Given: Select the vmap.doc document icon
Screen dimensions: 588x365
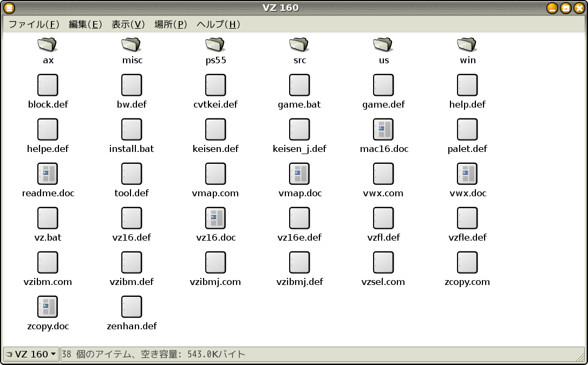Looking at the screenshot, I should 299,174.
